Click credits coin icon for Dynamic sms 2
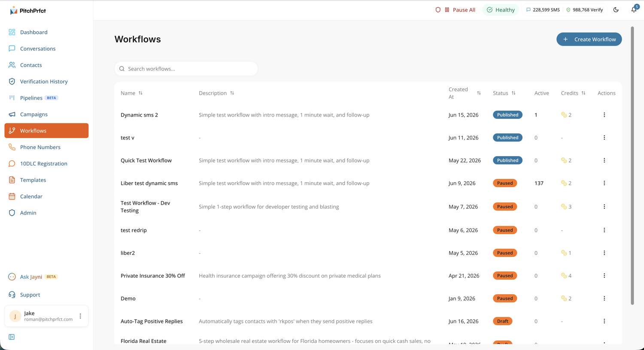The image size is (644, 350). click(x=564, y=115)
